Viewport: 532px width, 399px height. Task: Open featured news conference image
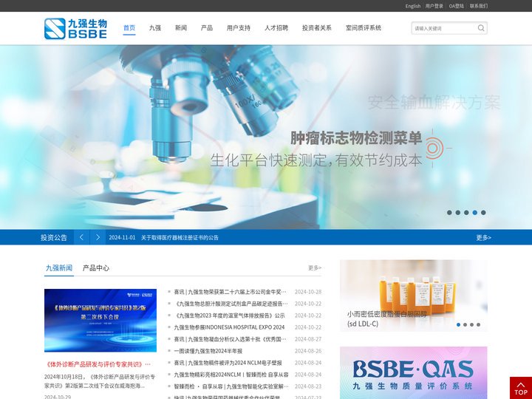pyautogui.click(x=100, y=320)
